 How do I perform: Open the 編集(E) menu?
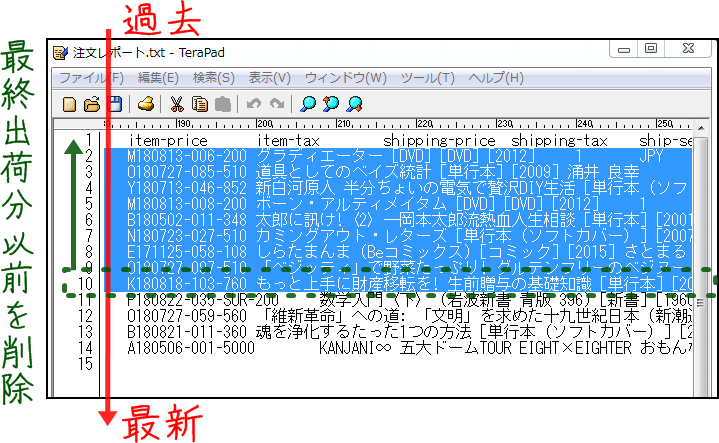click(158, 77)
